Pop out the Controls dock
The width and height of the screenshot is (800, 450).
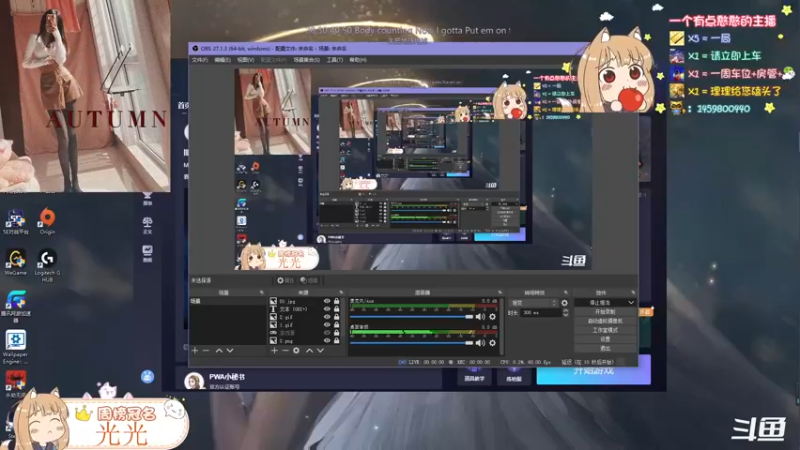[633, 293]
